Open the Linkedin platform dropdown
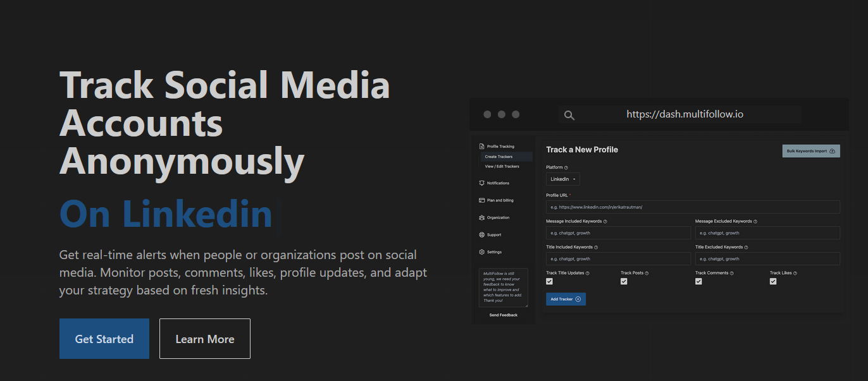 563,179
